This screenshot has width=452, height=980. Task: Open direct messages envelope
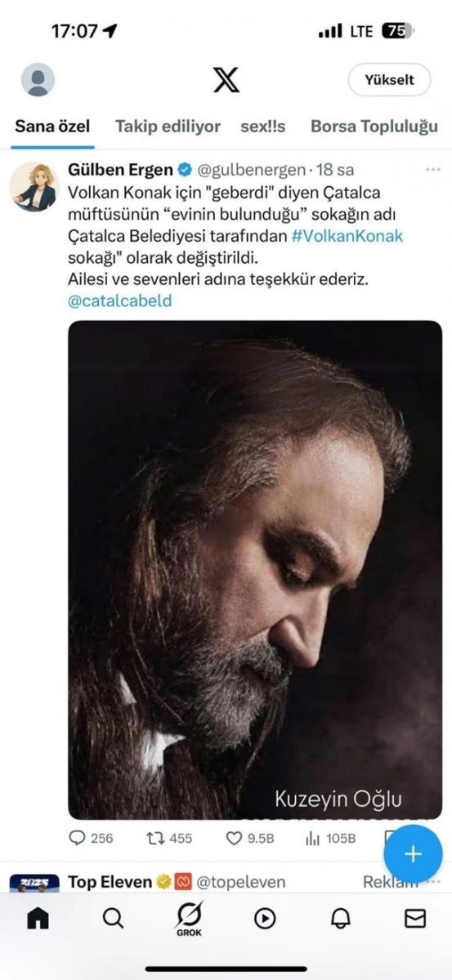pos(415,918)
